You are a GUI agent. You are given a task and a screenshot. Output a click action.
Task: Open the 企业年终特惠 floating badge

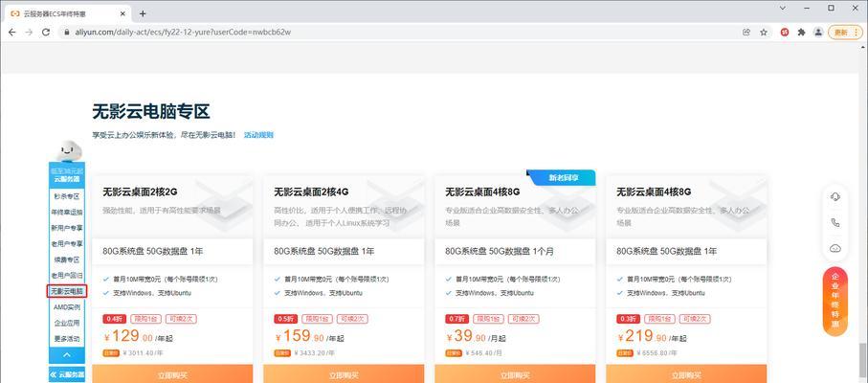pyautogui.click(x=835, y=302)
